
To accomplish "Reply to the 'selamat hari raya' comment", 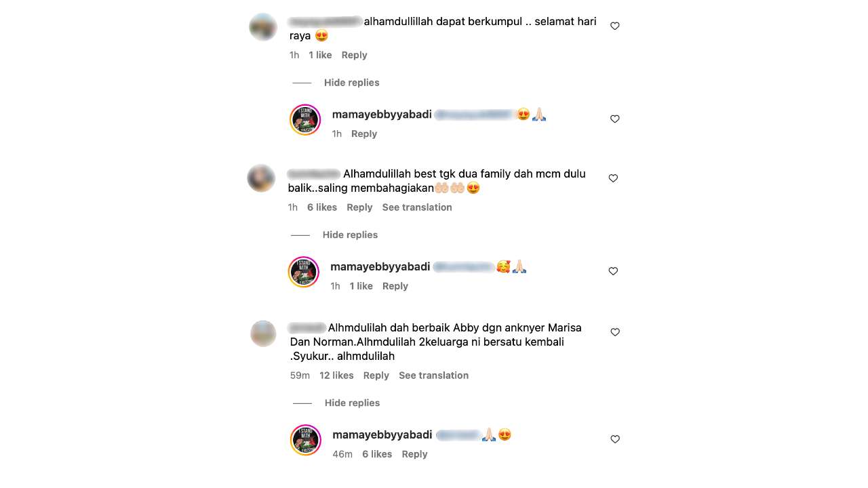I will click(354, 55).
